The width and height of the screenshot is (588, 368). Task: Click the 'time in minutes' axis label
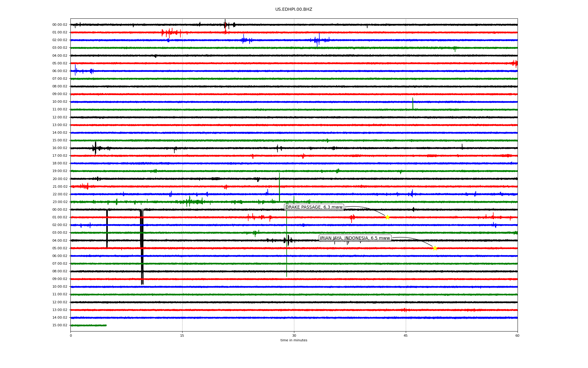pyautogui.click(x=294, y=340)
